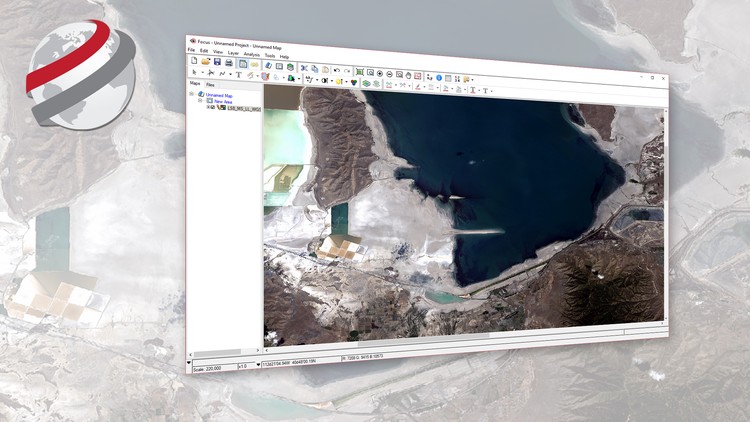Viewport: 750px width, 422px height.
Task: Copy selection with the copy icon
Action: pos(315,69)
